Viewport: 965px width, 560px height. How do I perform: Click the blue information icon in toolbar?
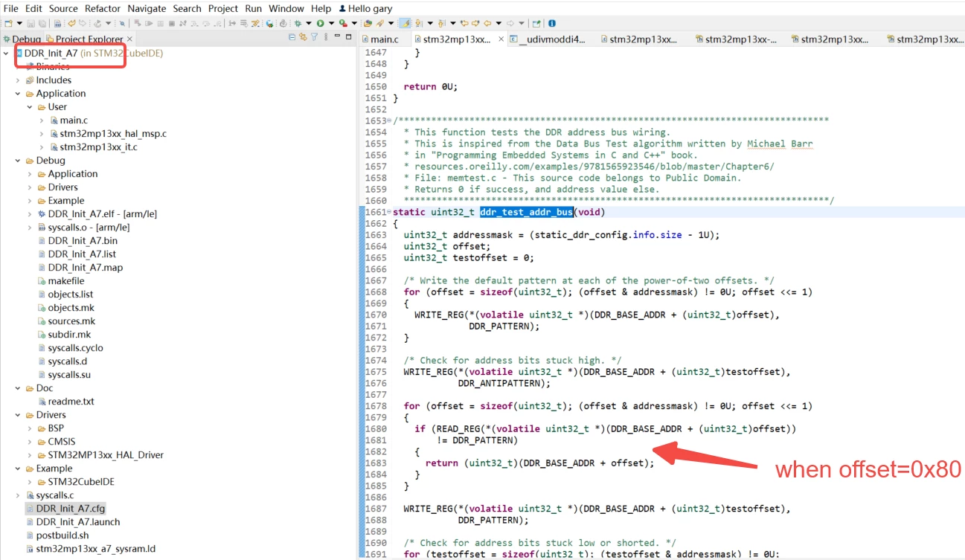coord(551,23)
